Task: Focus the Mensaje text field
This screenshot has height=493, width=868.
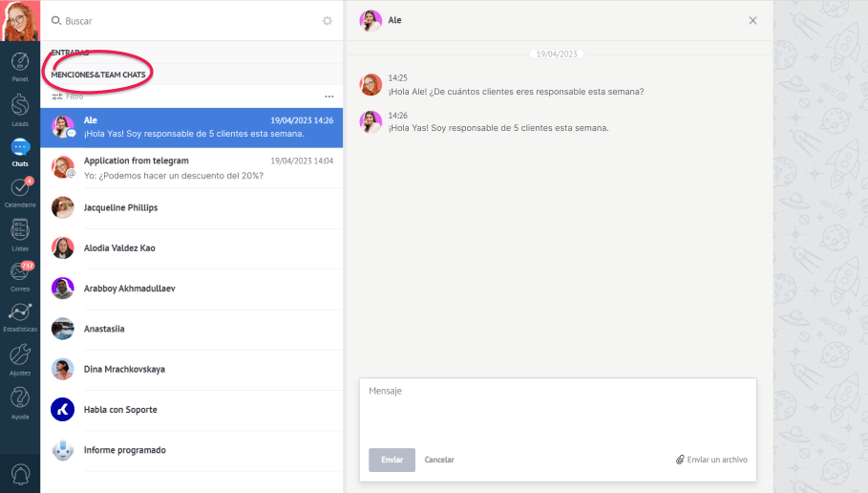Action: point(558,411)
